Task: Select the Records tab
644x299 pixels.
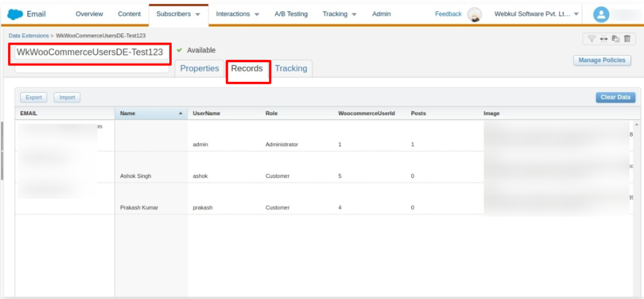Action: (x=247, y=69)
